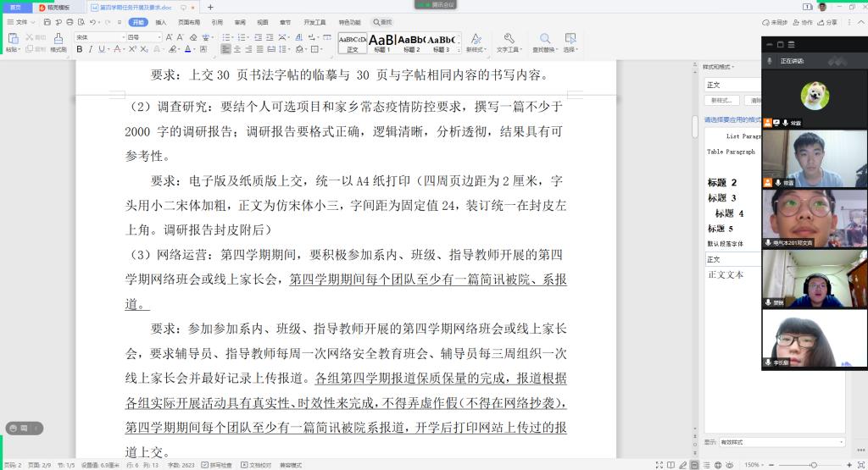This screenshot has height=470, width=868.
Task: Adjust the zoom slider in status bar
Action: [x=813, y=465]
